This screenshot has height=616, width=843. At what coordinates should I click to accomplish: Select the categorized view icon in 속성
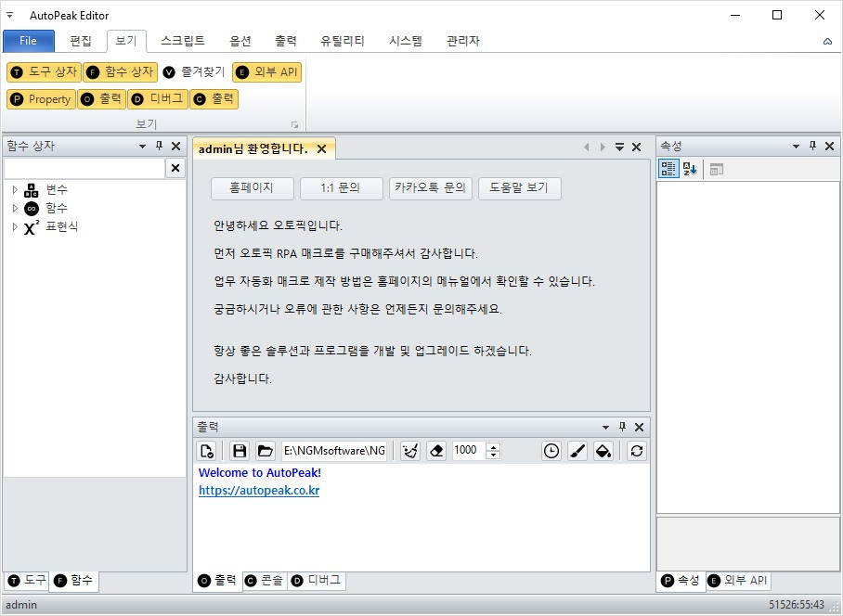click(x=668, y=169)
